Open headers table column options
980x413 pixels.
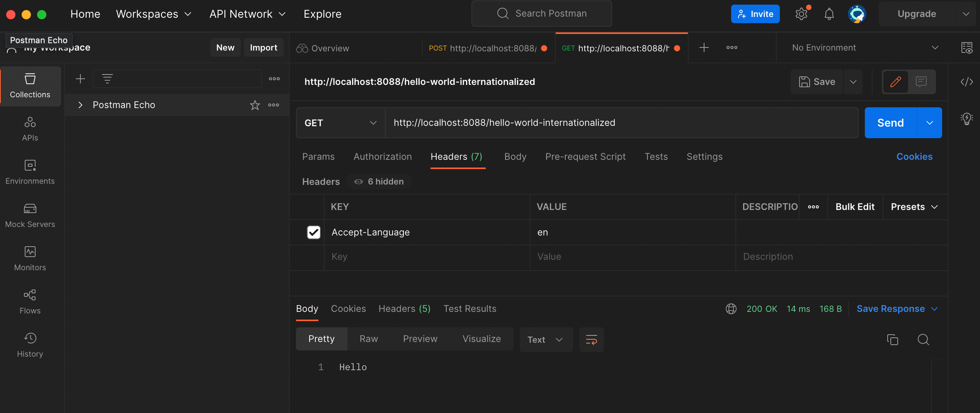[x=813, y=207]
